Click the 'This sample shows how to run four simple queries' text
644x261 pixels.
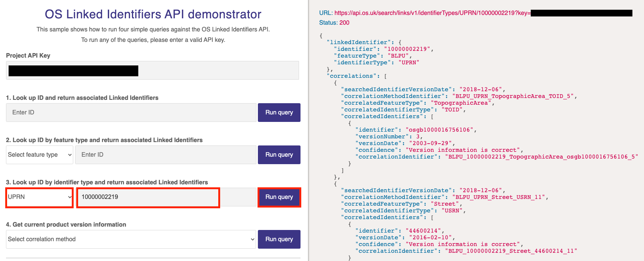(153, 29)
